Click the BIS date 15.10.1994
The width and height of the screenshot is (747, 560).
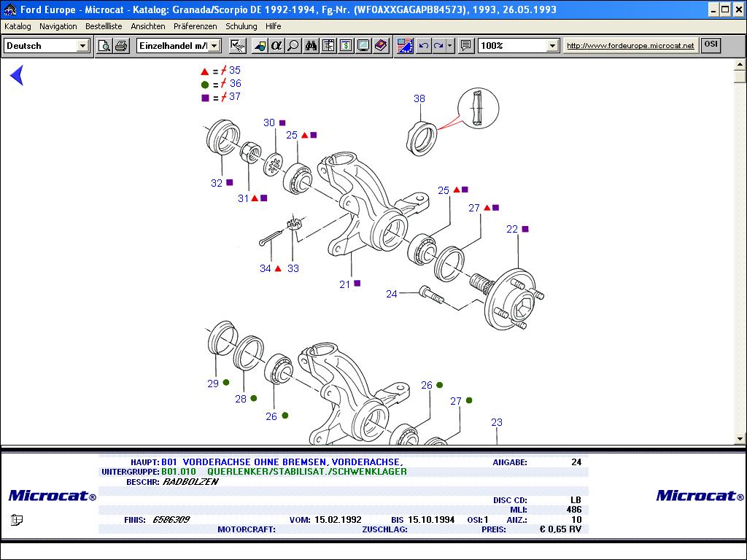coord(431,519)
